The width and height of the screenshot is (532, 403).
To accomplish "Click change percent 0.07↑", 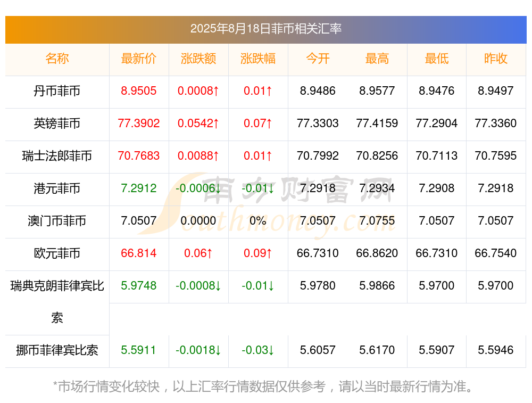I will click(x=258, y=124).
